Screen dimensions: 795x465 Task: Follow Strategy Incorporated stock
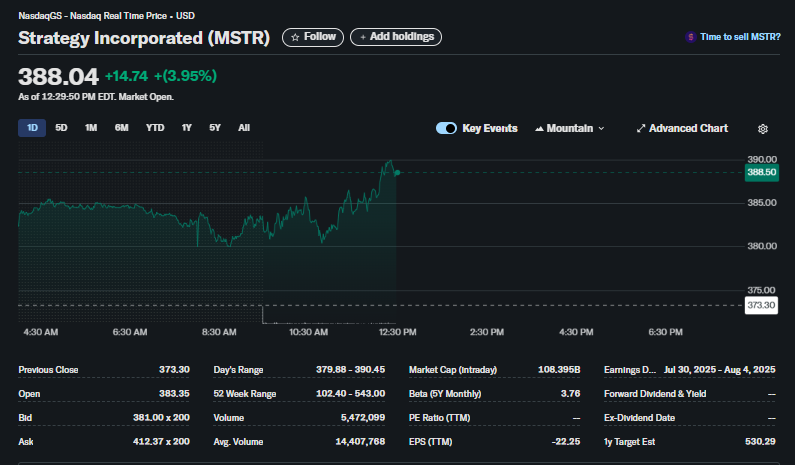point(313,37)
